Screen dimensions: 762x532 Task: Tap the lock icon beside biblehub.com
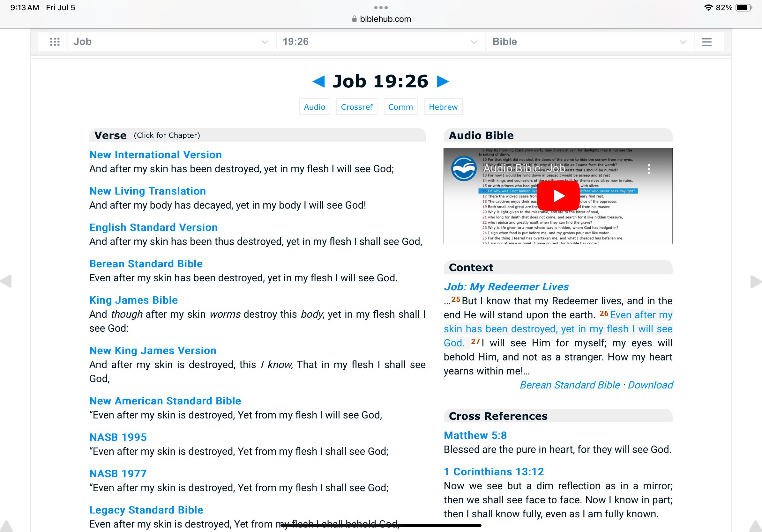point(354,19)
